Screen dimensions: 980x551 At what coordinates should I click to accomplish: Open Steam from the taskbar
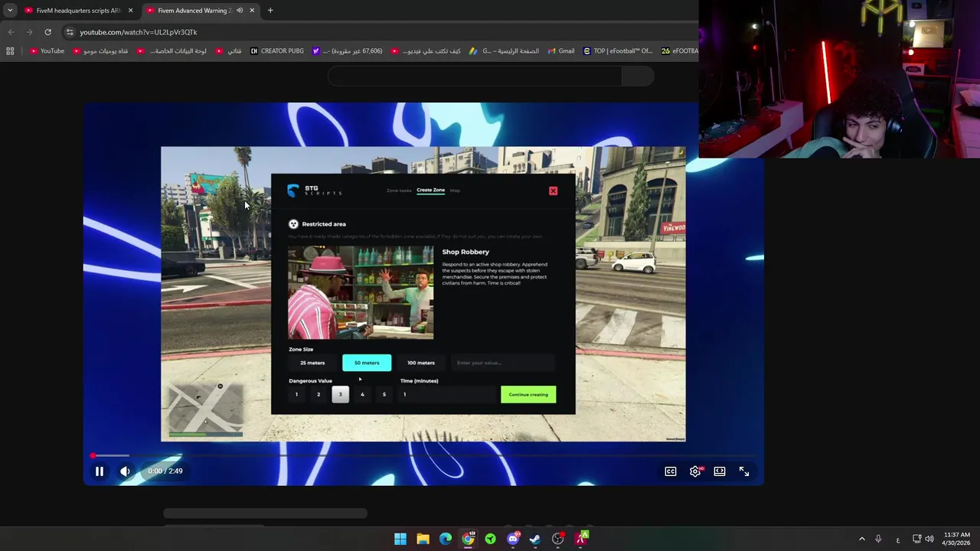(x=535, y=539)
